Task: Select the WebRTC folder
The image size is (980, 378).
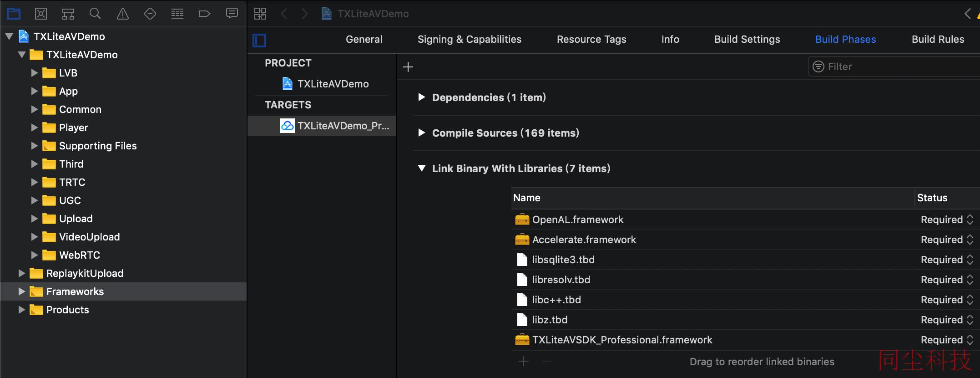Action: [x=71, y=255]
